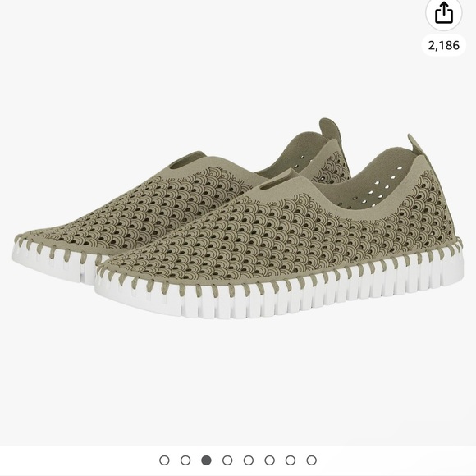This screenshot has width=476, height=476.
Task: Click the filled third pagination dot
Action: click(206, 460)
